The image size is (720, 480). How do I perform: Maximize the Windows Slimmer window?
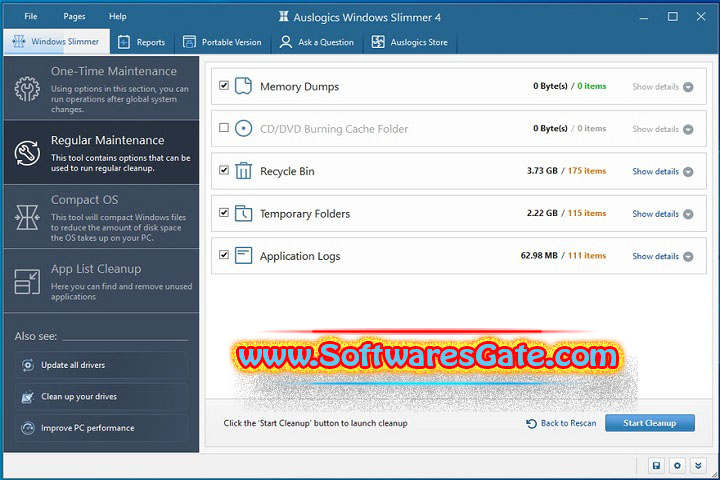pyautogui.click(x=673, y=17)
